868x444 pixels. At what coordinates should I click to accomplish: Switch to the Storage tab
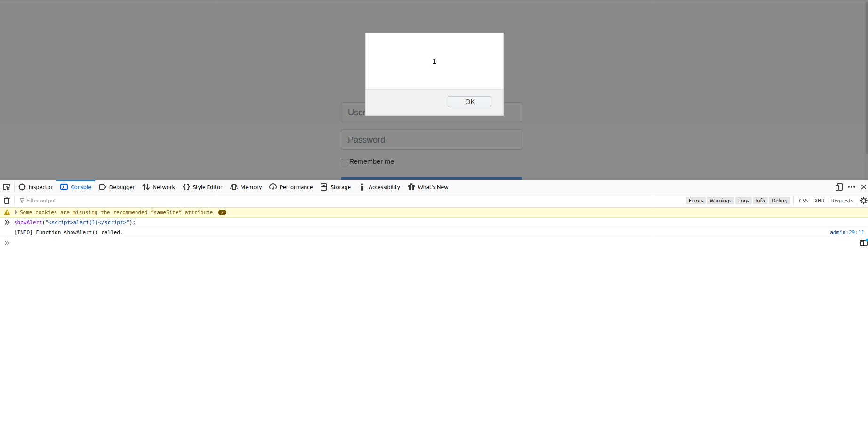(x=336, y=187)
